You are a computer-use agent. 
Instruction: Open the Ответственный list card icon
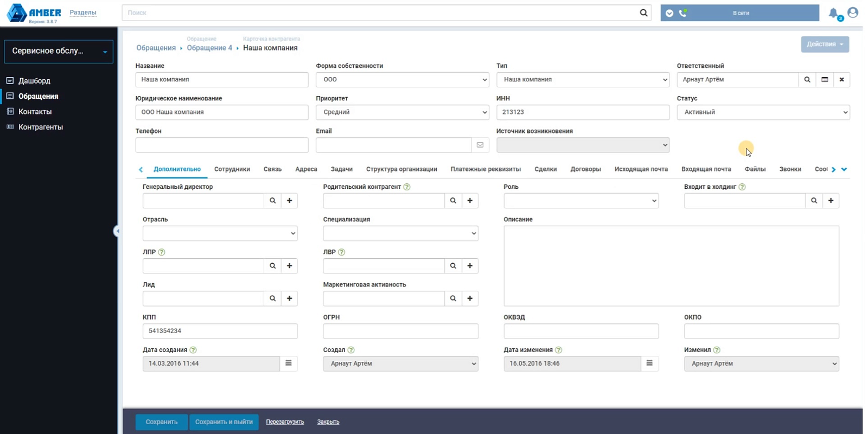[825, 80]
